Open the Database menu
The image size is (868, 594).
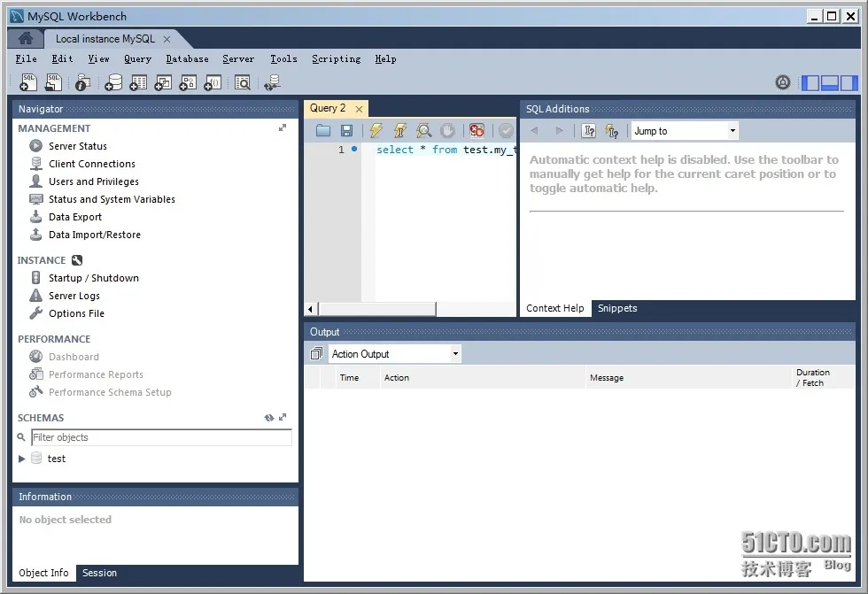pos(187,58)
